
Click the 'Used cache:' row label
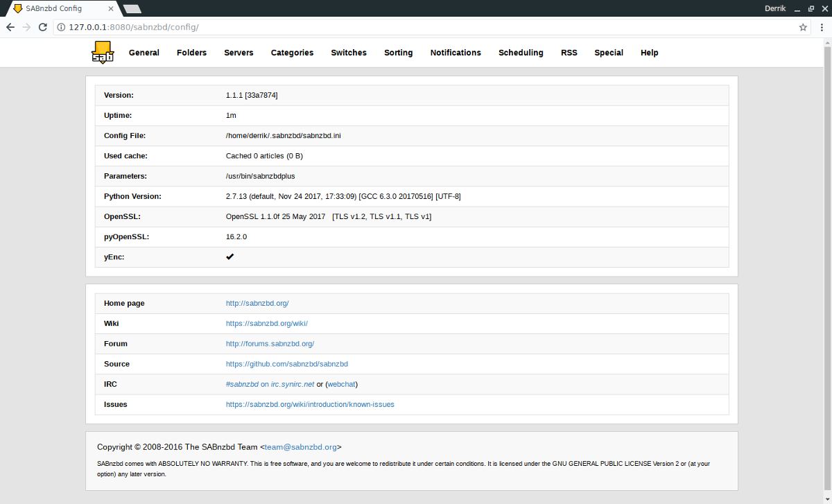tap(125, 156)
